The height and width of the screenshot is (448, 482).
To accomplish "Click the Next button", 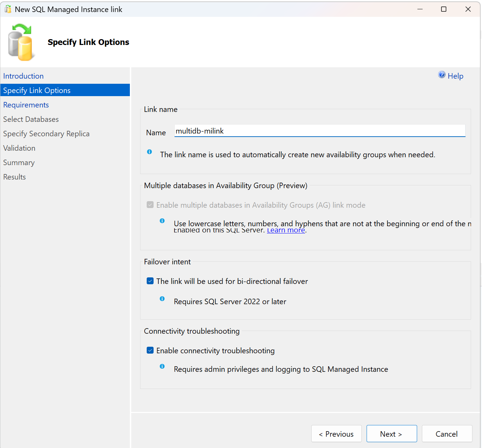I will tap(392, 434).
